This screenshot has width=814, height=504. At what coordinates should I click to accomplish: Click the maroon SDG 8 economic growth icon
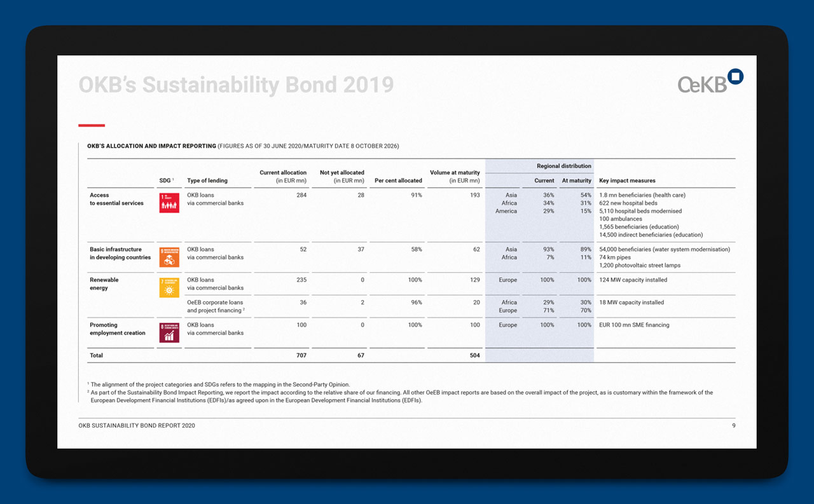(x=169, y=332)
